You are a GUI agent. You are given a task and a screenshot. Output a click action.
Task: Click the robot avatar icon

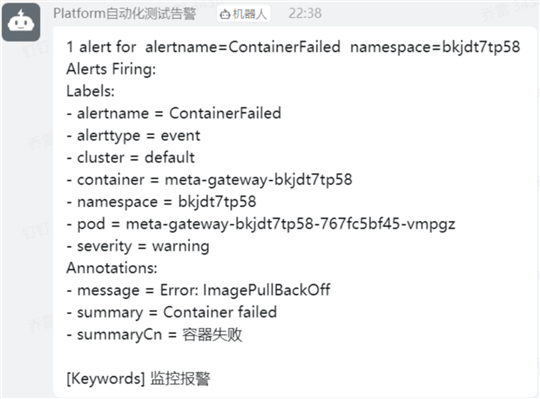(21, 22)
